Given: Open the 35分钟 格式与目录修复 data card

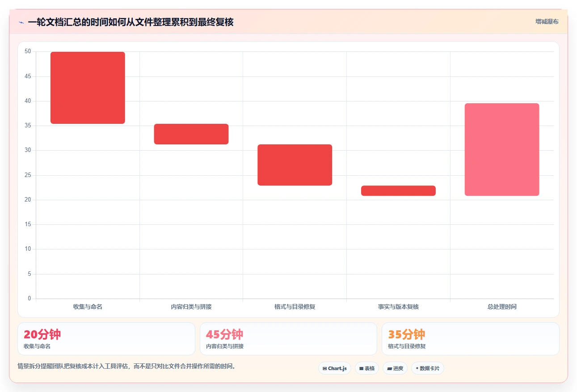Looking at the screenshot, I should tap(470, 339).
